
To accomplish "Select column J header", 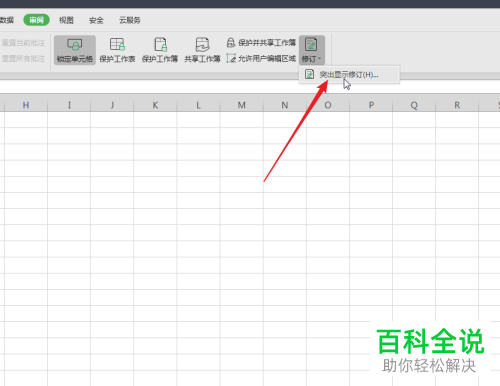I will (x=112, y=105).
